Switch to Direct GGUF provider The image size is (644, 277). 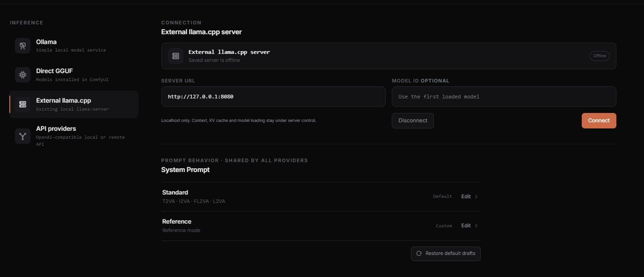[74, 75]
